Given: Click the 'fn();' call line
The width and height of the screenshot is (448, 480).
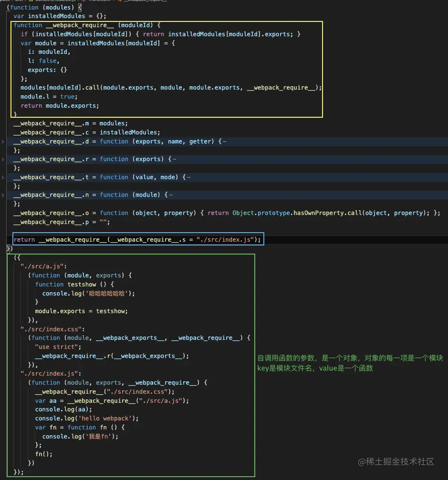Looking at the screenshot, I should click(44, 454).
